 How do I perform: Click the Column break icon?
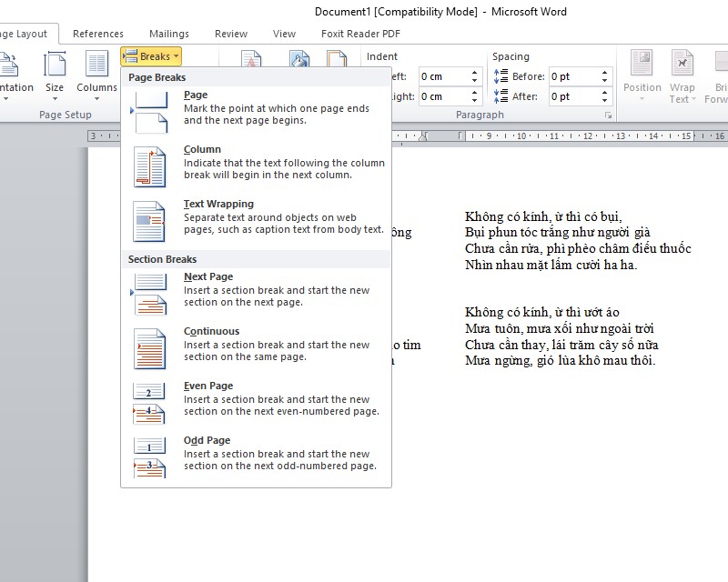[149, 167]
